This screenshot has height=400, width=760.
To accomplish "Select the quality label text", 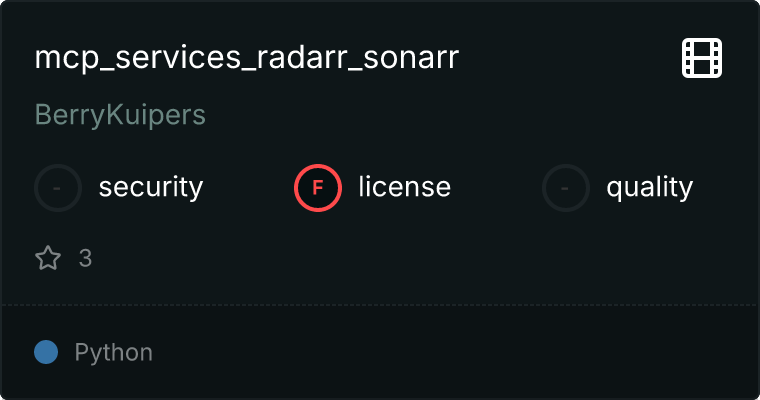I will click(x=649, y=187).
